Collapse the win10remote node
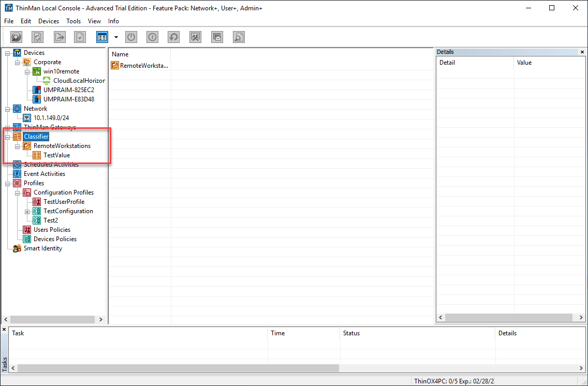 27,72
